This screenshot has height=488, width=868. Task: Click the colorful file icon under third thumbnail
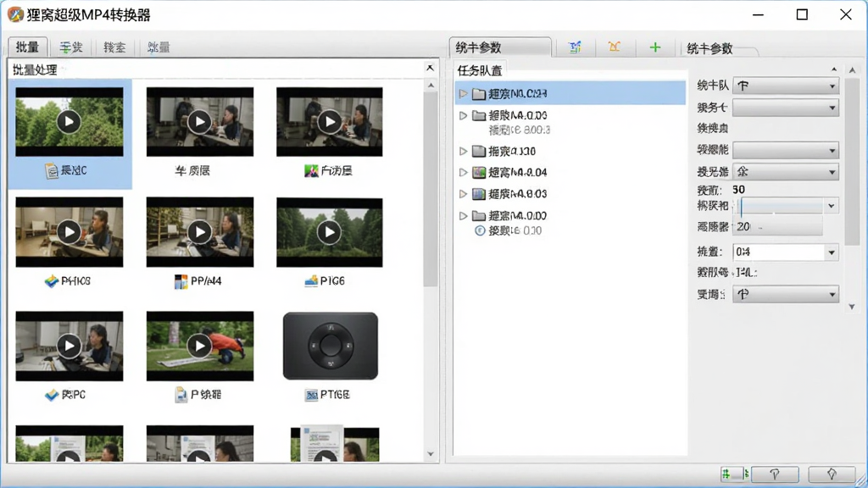coord(311,171)
